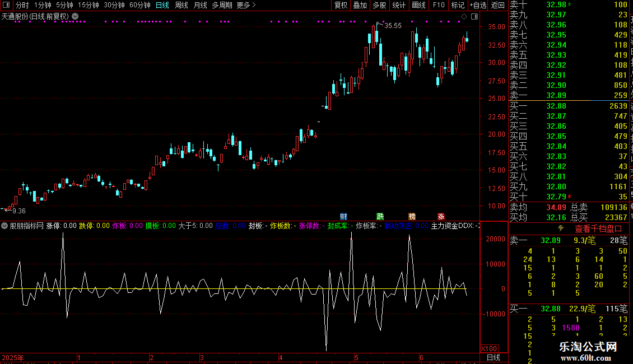Toggle the side panel icon on chart header
Image resolution: width=633 pixels, height=364 pixels.
point(474,16)
